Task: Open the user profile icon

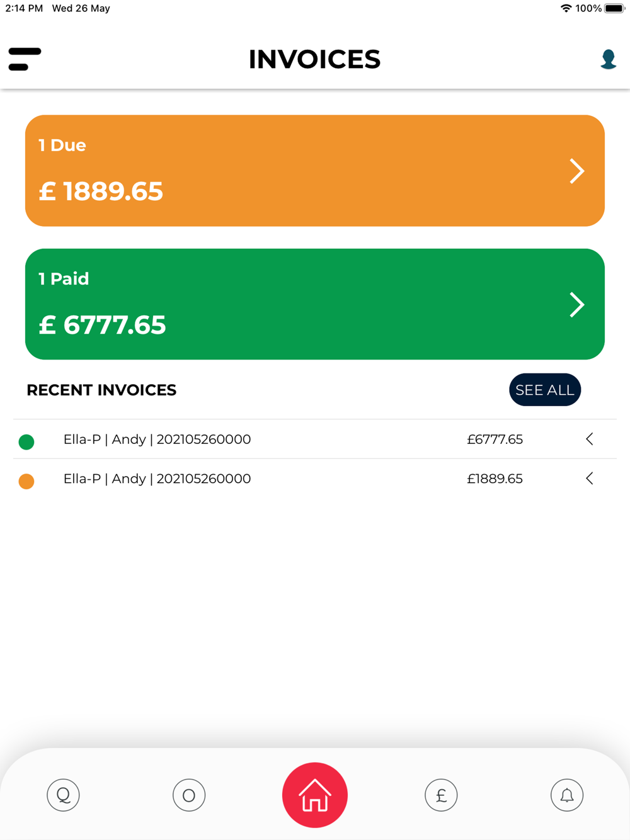Action: 608,59
